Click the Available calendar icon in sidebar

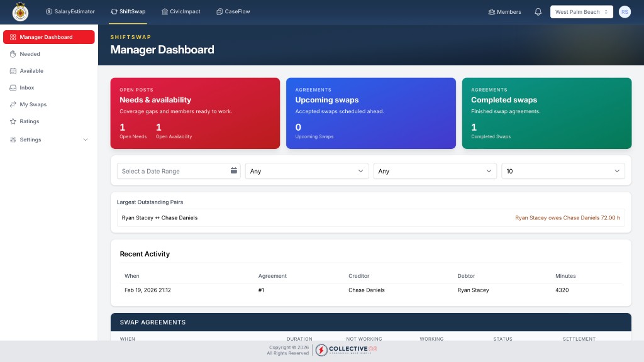pyautogui.click(x=13, y=70)
